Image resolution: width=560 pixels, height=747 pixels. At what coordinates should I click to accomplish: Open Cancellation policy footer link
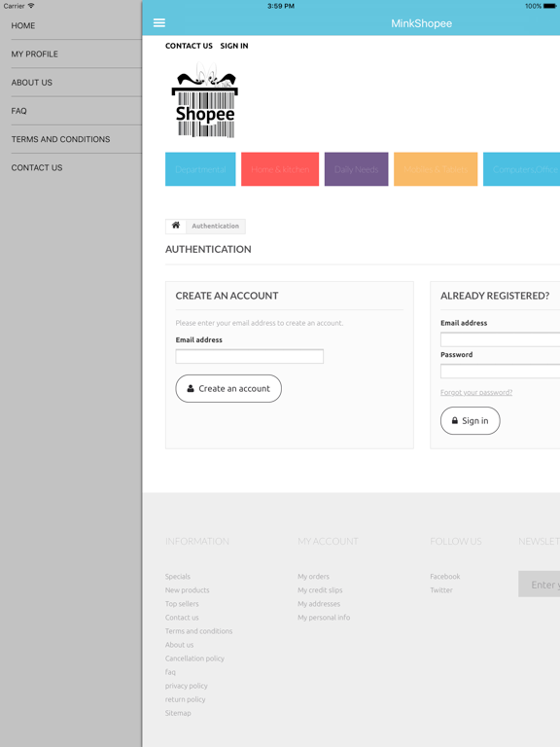click(x=194, y=658)
